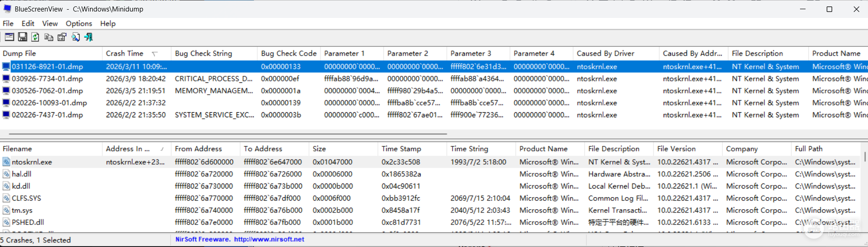Select kd.dll row in lower pane
The height and width of the screenshot is (247, 868).
[430, 186]
